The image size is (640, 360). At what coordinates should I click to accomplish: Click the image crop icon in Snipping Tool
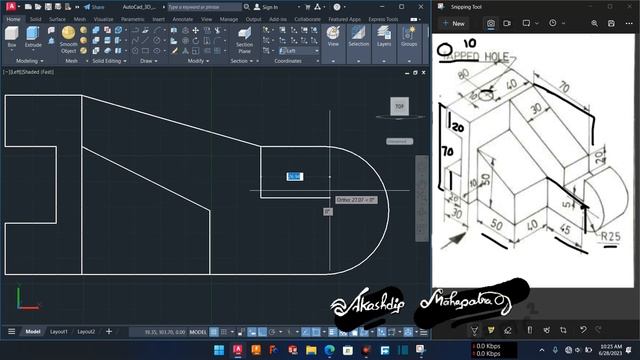pos(563,330)
